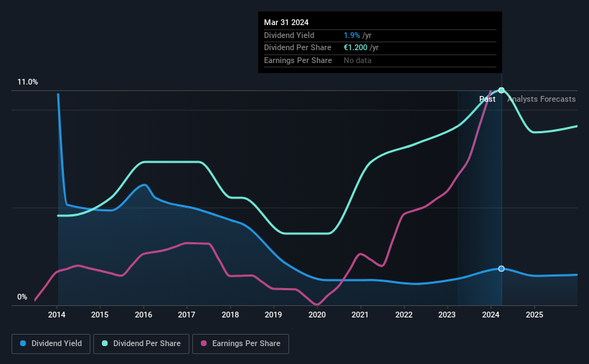
Task: Click the No data earnings value
Action: click(357, 60)
